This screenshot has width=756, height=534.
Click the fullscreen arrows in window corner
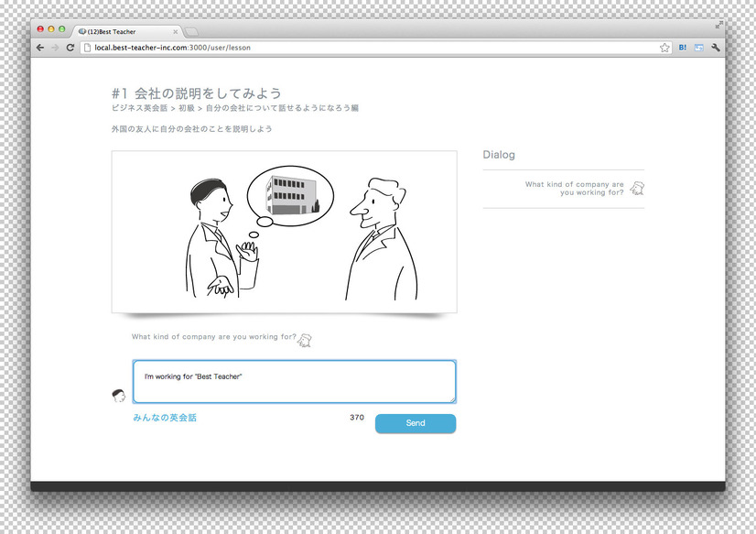(718, 25)
